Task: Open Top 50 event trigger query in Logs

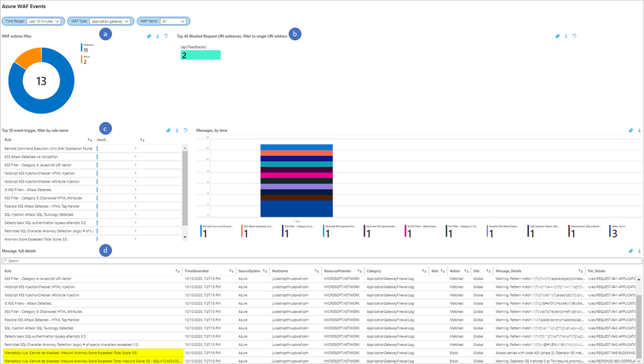Action: click(x=168, y=130)
